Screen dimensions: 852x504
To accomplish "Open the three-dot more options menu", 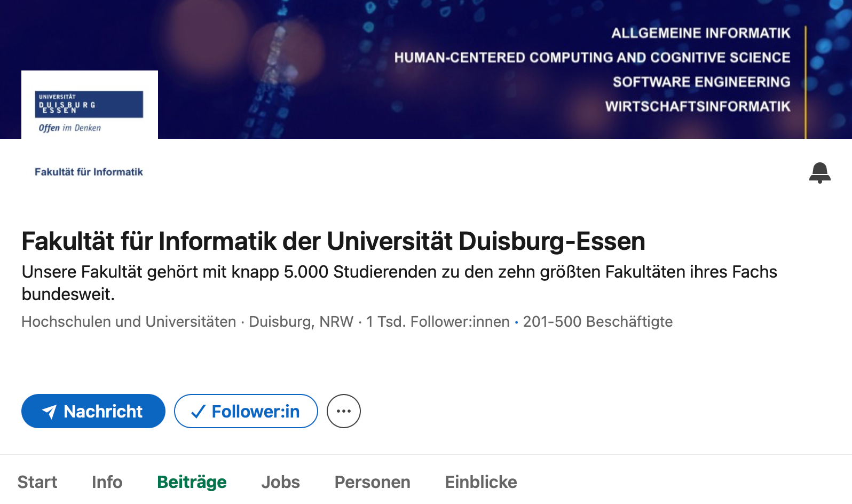I will (344, 411).
